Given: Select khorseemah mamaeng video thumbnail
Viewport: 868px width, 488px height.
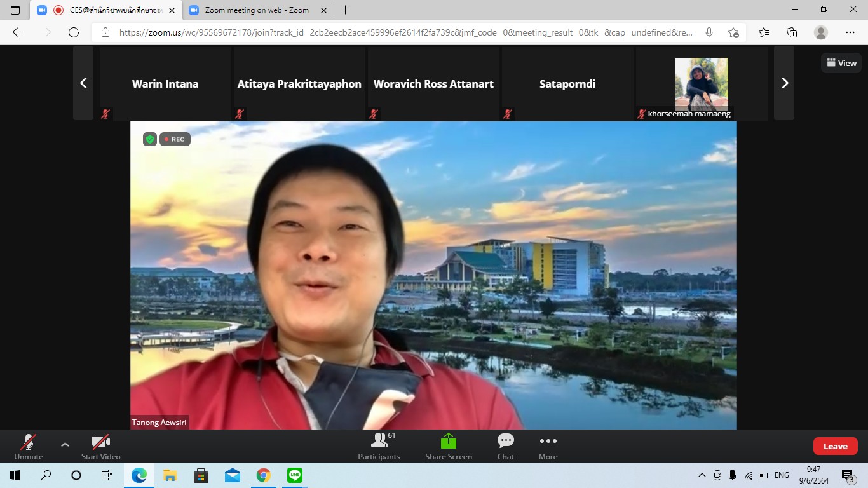Looking at the screenshot, I should click(x=701, y=83).
